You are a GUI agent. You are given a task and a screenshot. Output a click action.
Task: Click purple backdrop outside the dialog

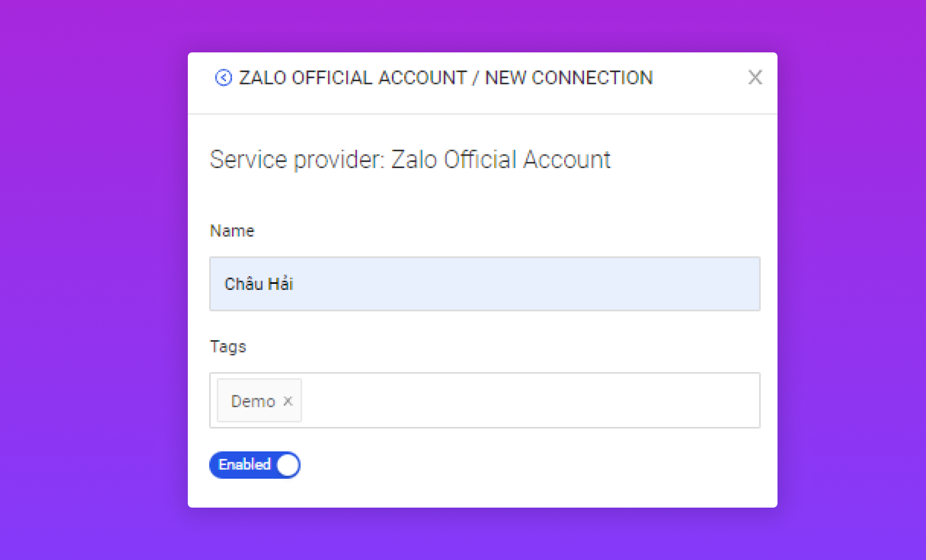click(x=93, y=273)
